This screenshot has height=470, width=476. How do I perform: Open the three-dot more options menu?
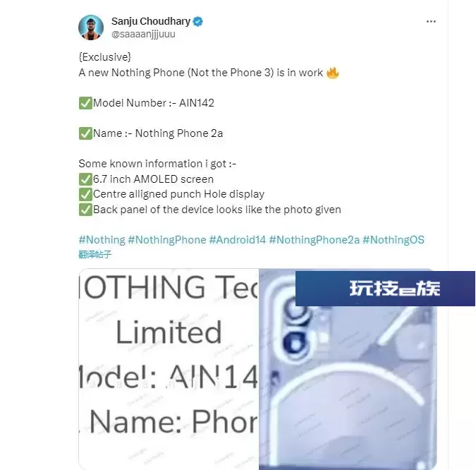pyautogui.click(x=431, y=21)
